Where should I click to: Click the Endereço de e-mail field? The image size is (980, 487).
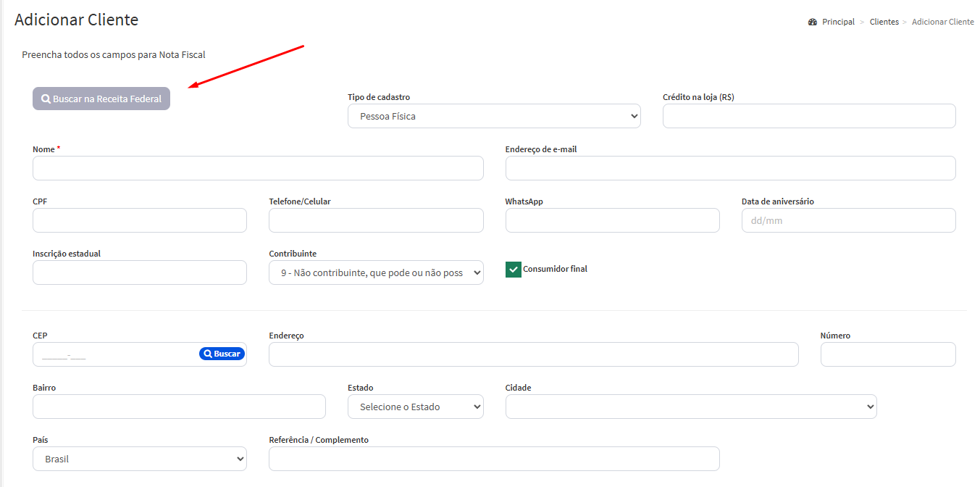pyautogui.click(x=730, y=168)
